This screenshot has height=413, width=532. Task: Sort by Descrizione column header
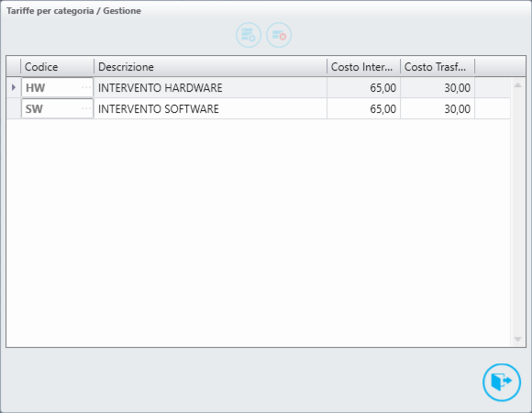point(210,67)
